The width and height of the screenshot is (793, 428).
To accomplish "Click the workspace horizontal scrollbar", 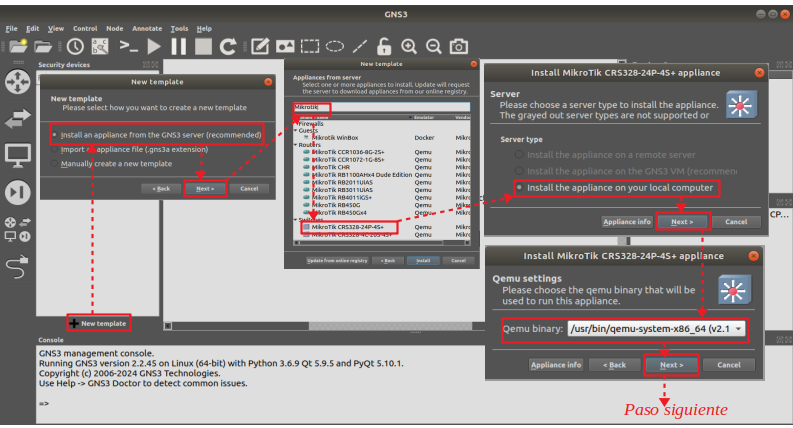I will tap(322, 326).
